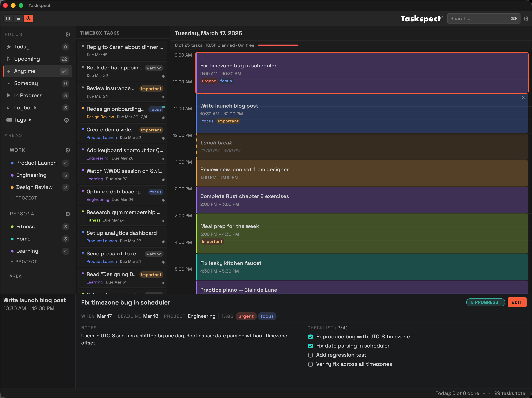This screenshot has height=398, width=532.
Task: Check the Add regression test checklist item
Action: coord(310,355)
